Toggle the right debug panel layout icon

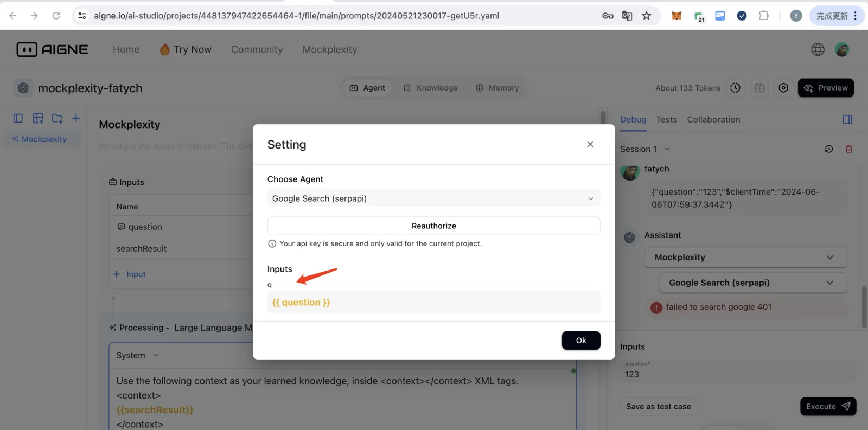pos(847,119)
